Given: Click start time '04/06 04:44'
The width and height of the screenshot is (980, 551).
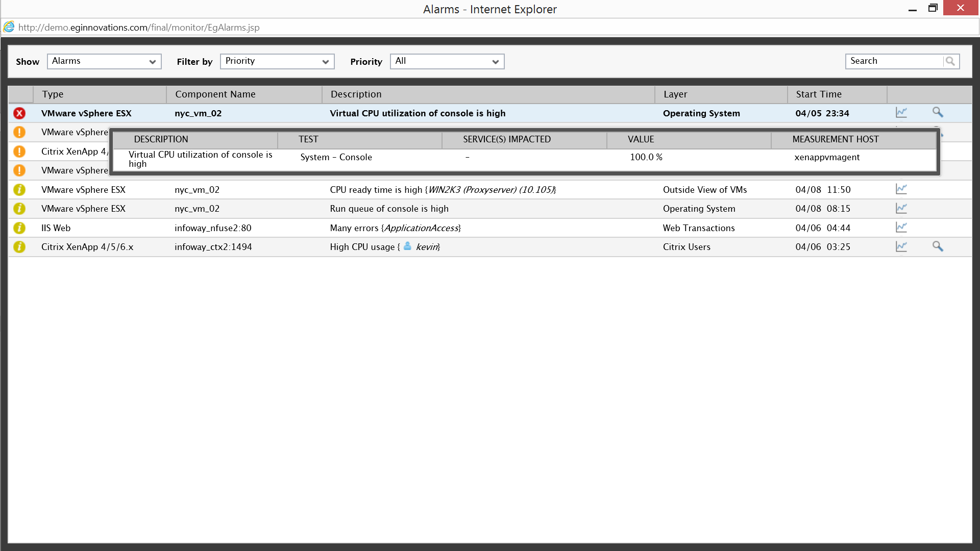Looking at the screenshot, I should pyautogui.click(x=823, y=228).
